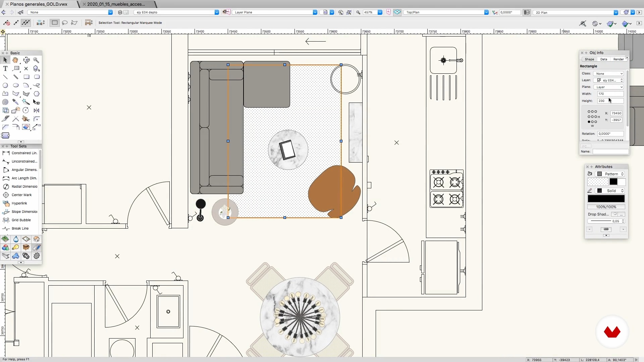Viewport: 644px width, 362px height.
Task: Enable Rectangular Marquee selection mode
Action: (x=55, y=22)
